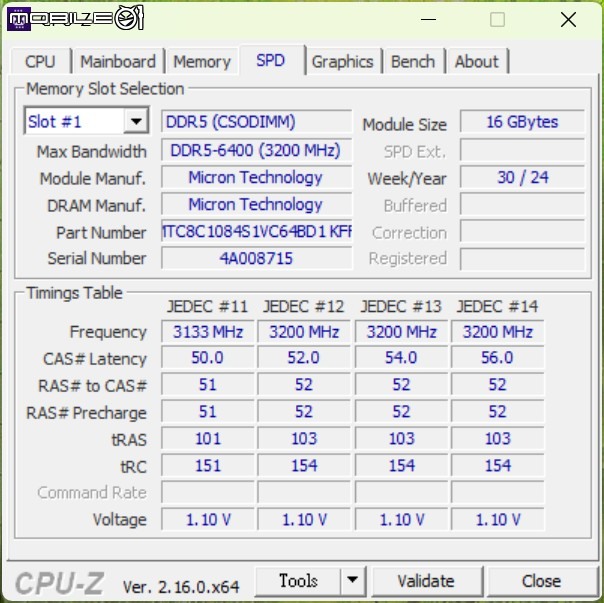This screenshot has width=604, height=603.
Task: Click the JEDEC #14 voltage 1.10 V
Action: tap(497, 519)
